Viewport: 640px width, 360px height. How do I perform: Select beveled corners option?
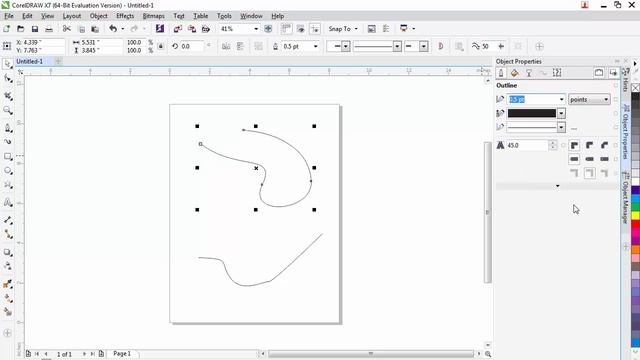coord(604,145)
